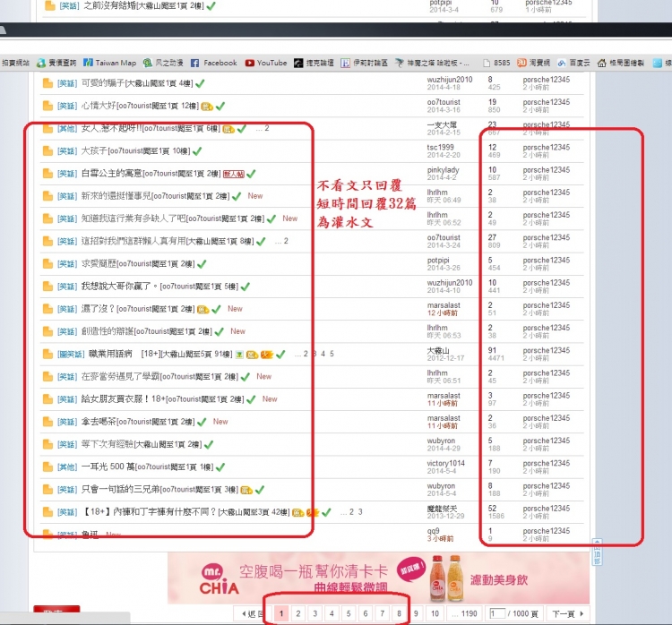The width and height of the screenshot is (672, 625).
Task: Go to page 2 in pagination
Action: (x=297, y=613)
